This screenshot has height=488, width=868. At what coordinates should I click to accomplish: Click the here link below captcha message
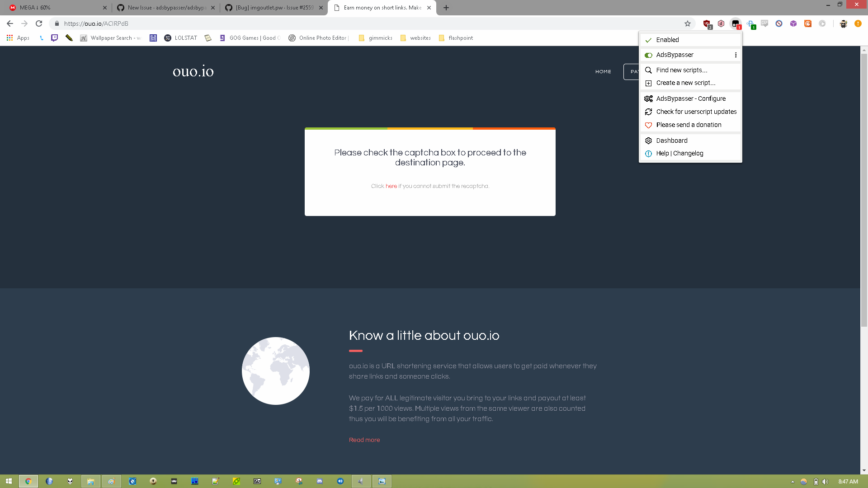[391, 186]
